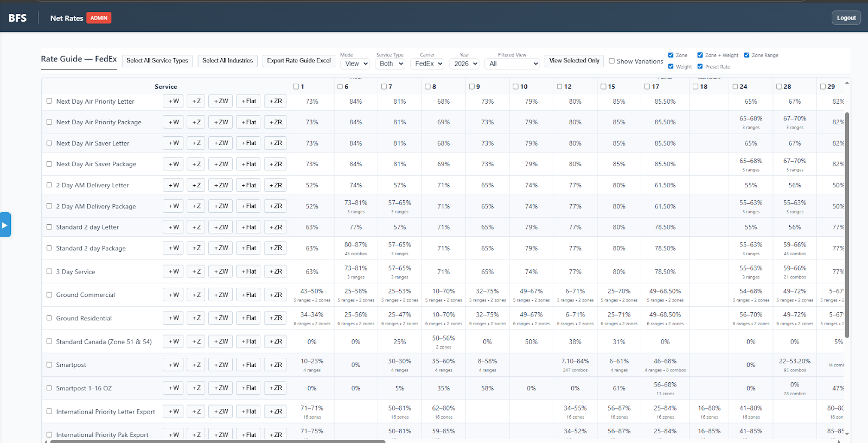Log out using the Logout button
The image size is (868, 443).
tap(846, 18)
